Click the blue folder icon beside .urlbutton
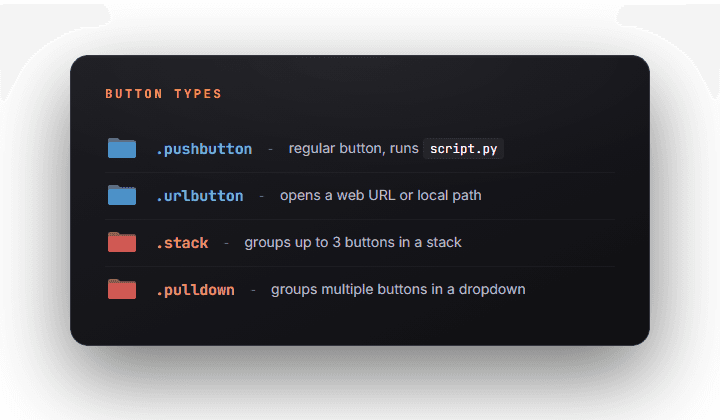The height and width of the screenshot is (420, 720). [122, 195]
